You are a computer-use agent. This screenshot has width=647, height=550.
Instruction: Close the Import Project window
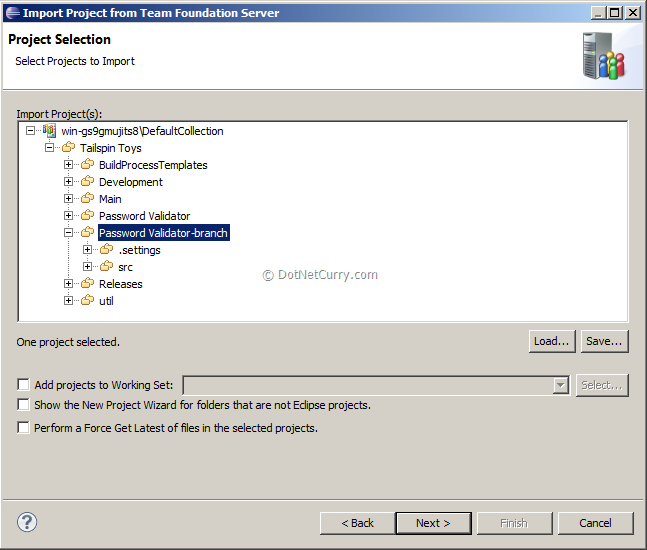(x=633, y=13)
